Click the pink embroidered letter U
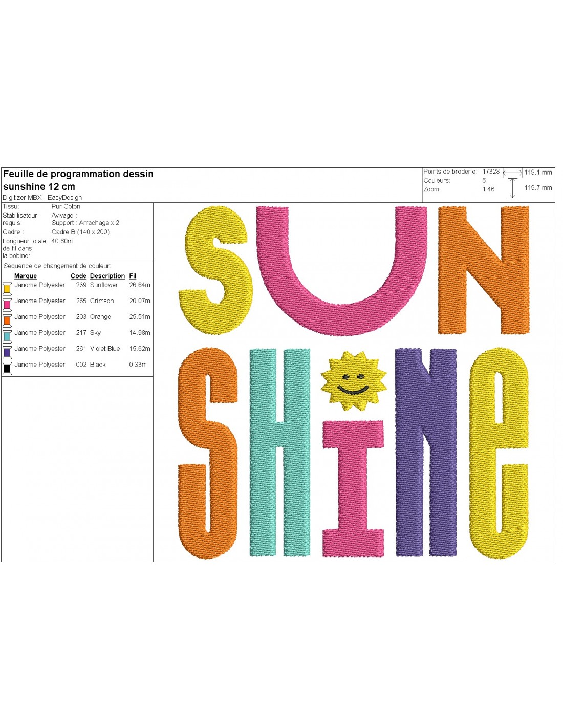The width and height of the screenshot is (563, 728). tap(341, 270)
